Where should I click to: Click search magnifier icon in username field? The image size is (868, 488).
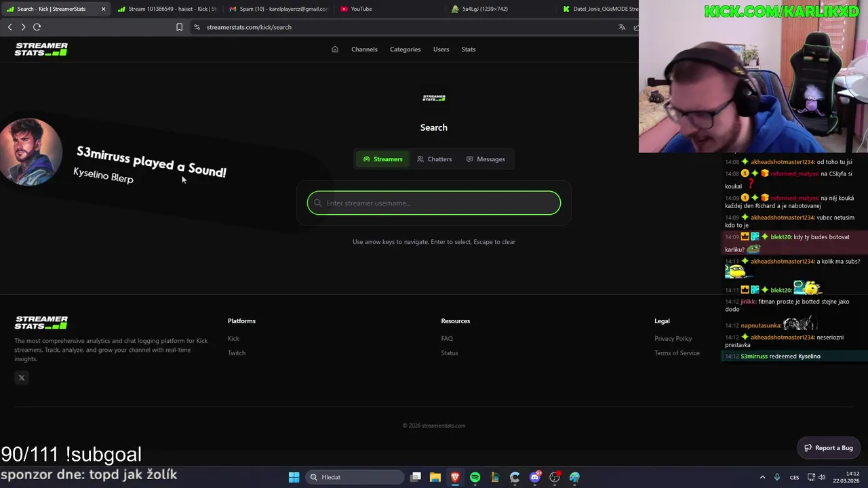317,203
